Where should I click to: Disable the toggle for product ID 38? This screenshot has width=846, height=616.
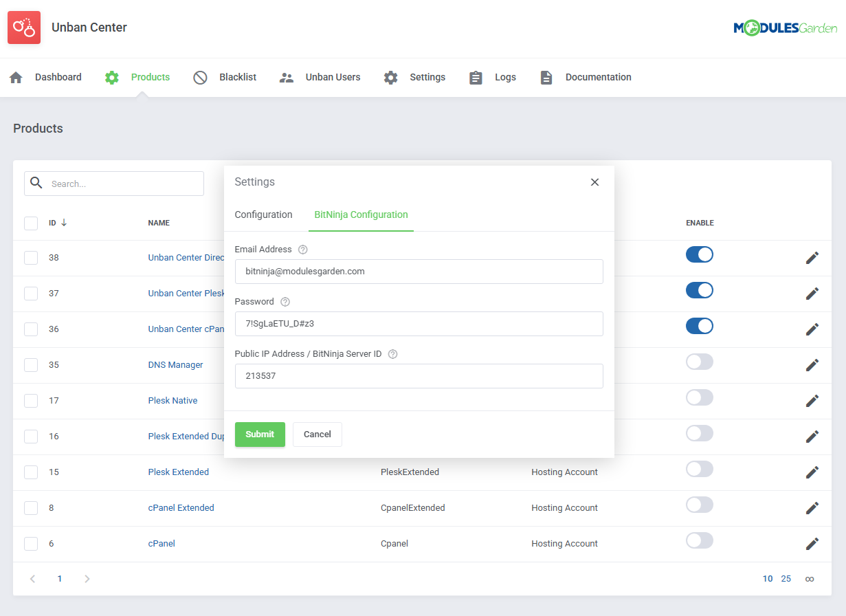699,255
